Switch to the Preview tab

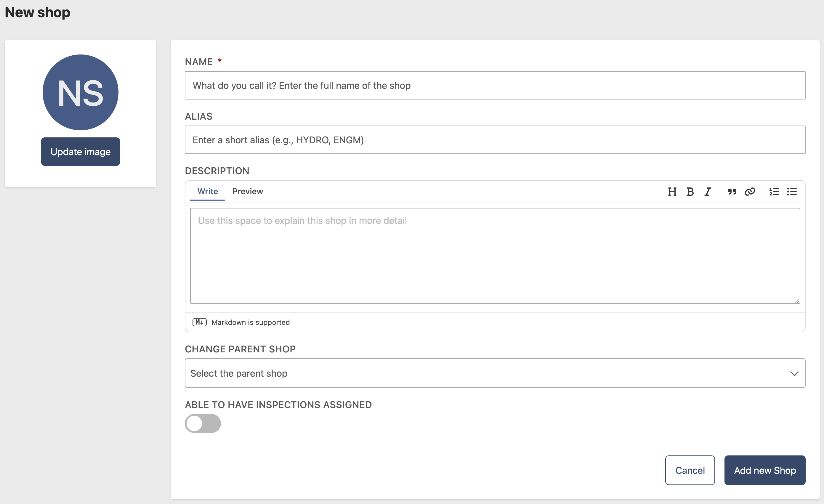click(x=248, y=191)
